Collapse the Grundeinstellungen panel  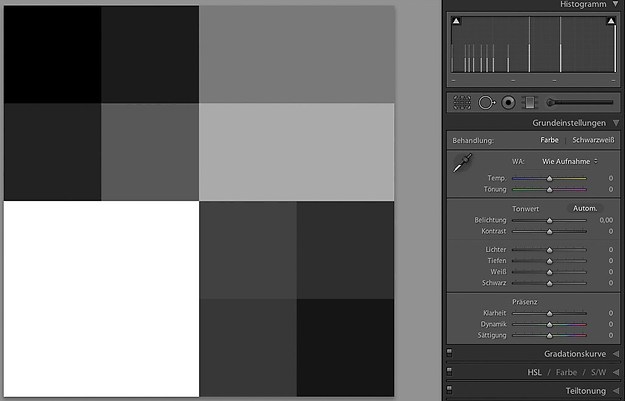point(616,123)
